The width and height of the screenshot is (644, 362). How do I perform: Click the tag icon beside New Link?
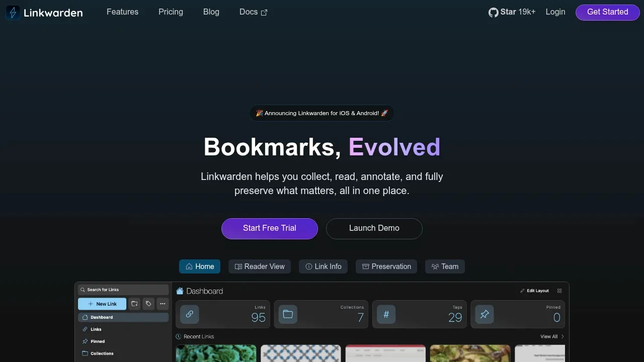coord(148,304)
